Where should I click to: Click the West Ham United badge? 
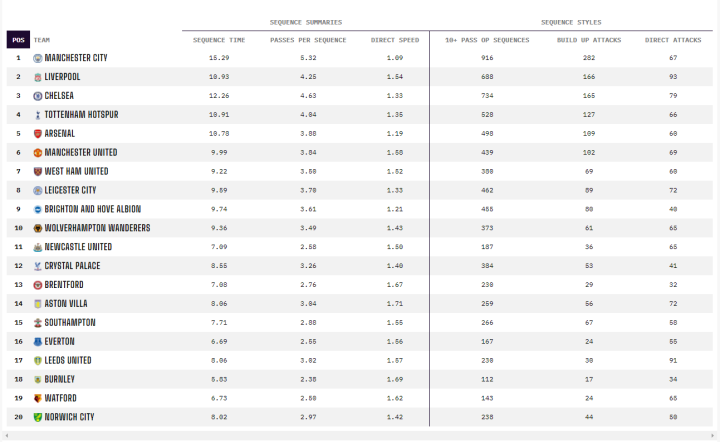pos(38,172)
